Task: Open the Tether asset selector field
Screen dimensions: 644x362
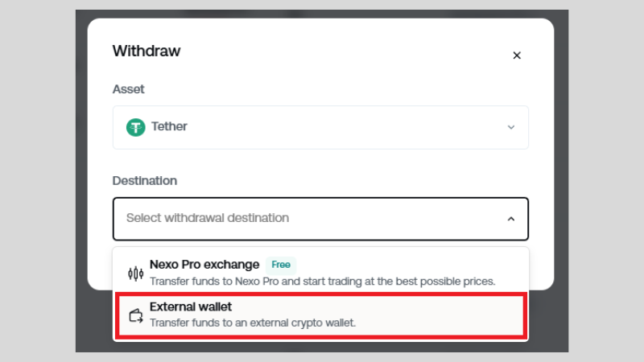Action: click(320, 127)
